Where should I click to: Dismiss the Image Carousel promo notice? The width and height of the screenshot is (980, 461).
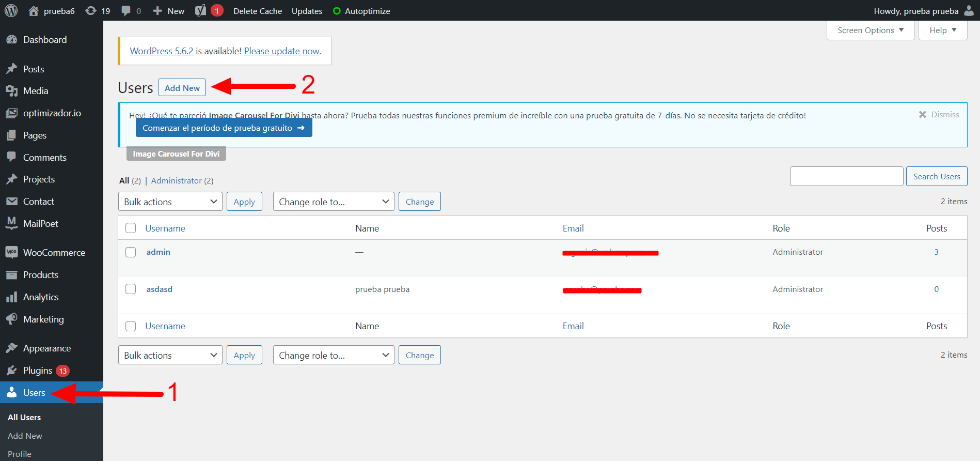pyautogui.click(x=939, y=115)
